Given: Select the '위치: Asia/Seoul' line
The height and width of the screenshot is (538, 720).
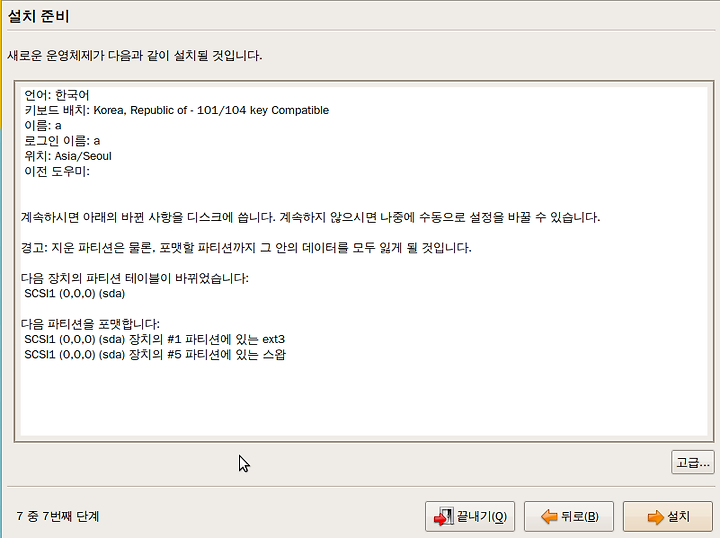Looking at the screenshot, I should pos(68,156).
